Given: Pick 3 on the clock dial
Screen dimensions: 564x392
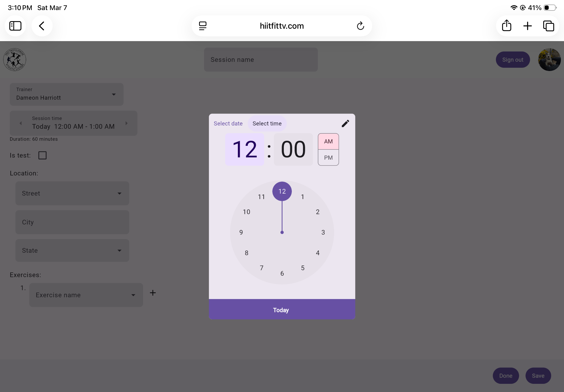Looking at the screenshot, I should (x=323, y=232).
